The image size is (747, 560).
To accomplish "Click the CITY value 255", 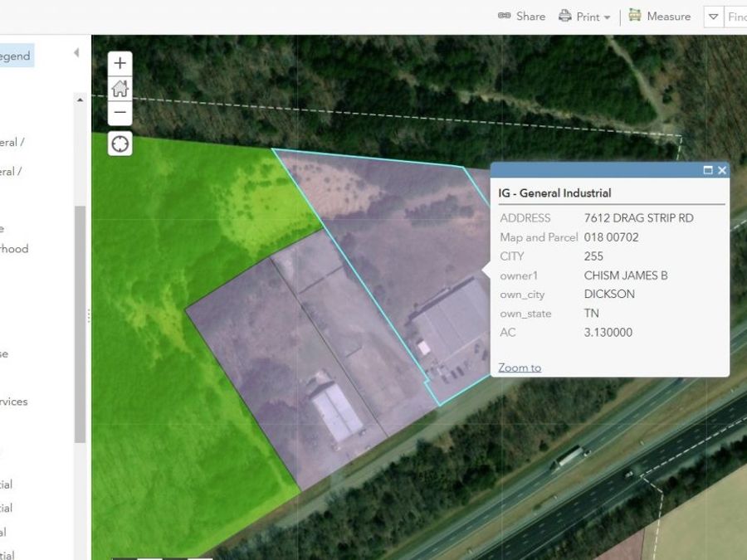I will tap(593, 256).
